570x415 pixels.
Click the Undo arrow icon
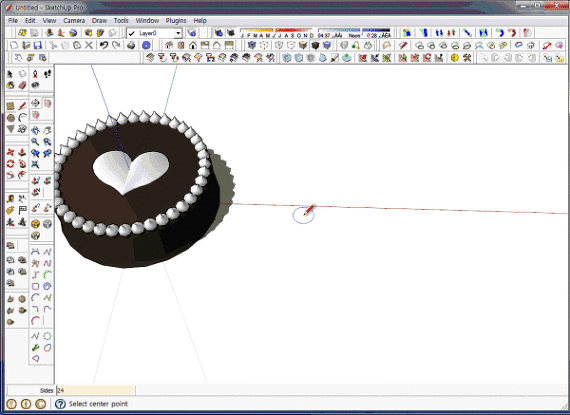pyautogui.click(x=104, y=45)
